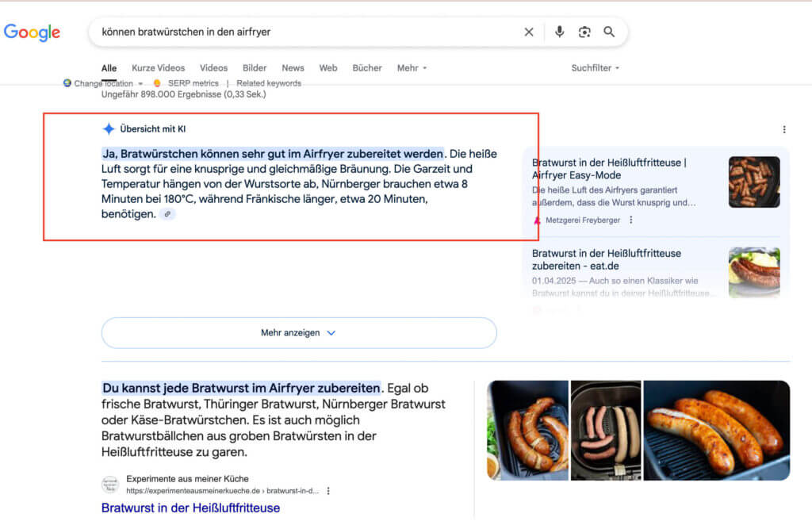Click inside the Google search input field
The height and width of the screenshot is (525, 812).
tap(301, 32)
